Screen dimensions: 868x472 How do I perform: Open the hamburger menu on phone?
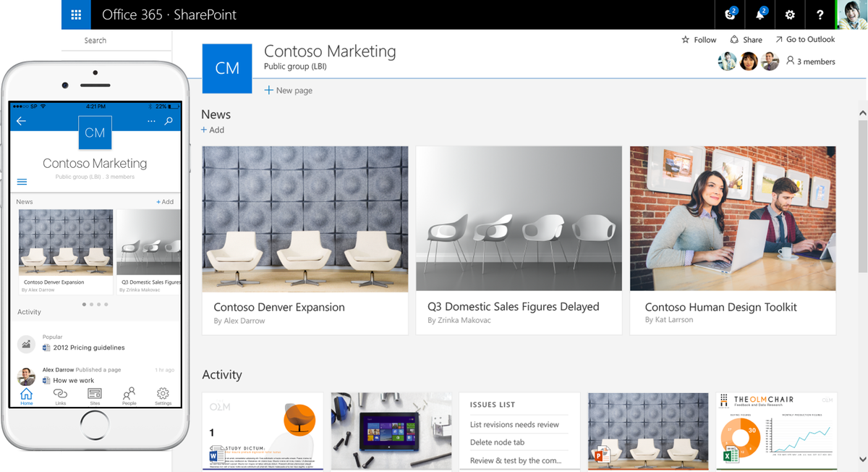coord(22,182)
